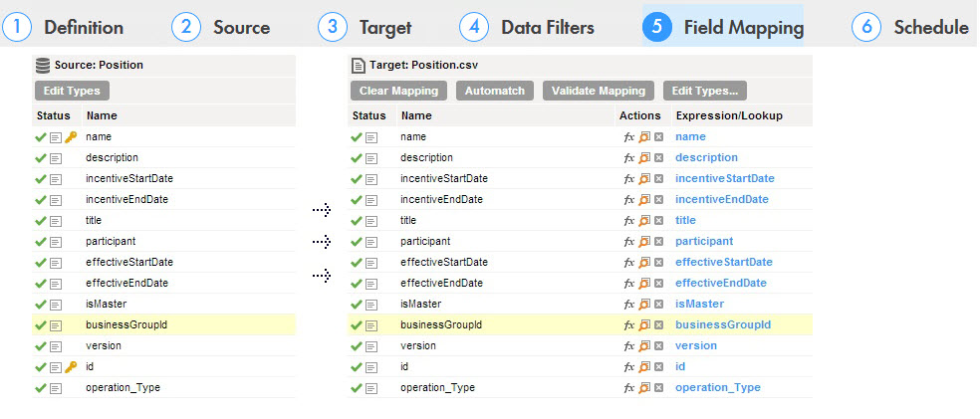Click Validate Mapping
This screenshot has height=419, width=980.
pyautogui.click(x=599, y=91)
